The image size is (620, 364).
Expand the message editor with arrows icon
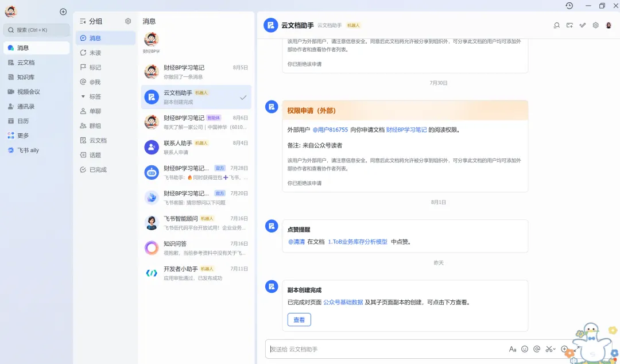pyautogui.click(x=577, y=348)
